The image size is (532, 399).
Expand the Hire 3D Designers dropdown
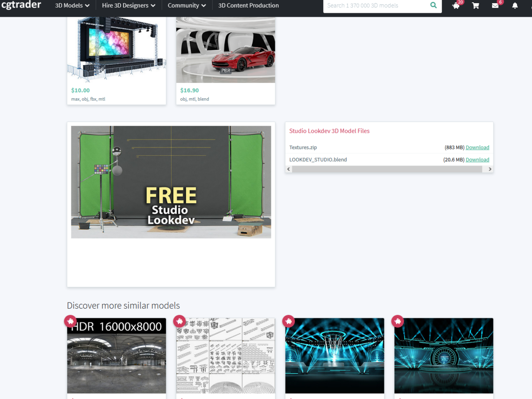(129, 6)
